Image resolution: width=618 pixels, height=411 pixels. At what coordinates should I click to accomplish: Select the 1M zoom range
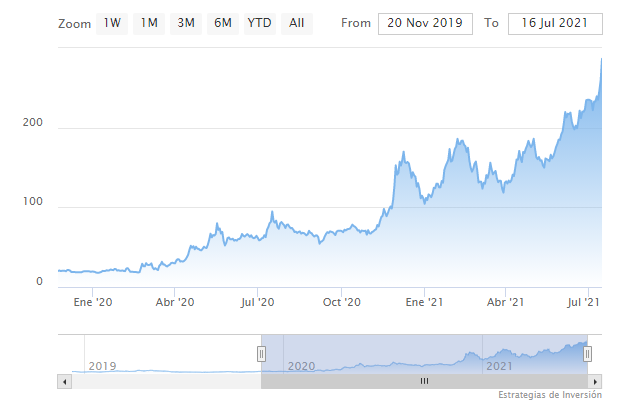[149, 23]
